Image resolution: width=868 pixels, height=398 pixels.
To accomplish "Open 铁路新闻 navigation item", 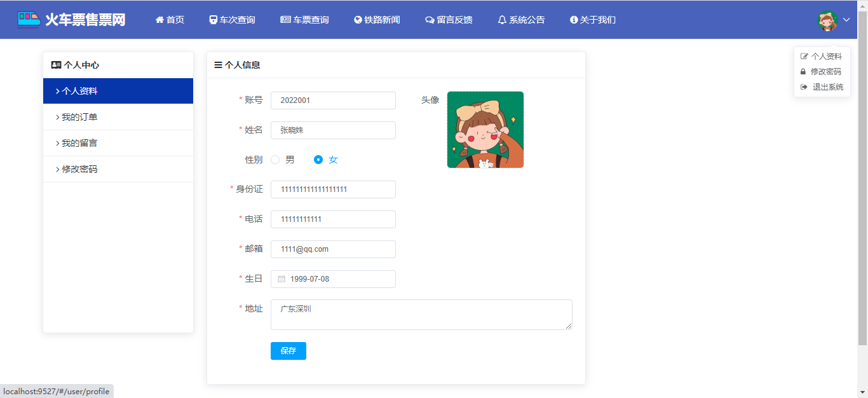I will click(377, 20).
